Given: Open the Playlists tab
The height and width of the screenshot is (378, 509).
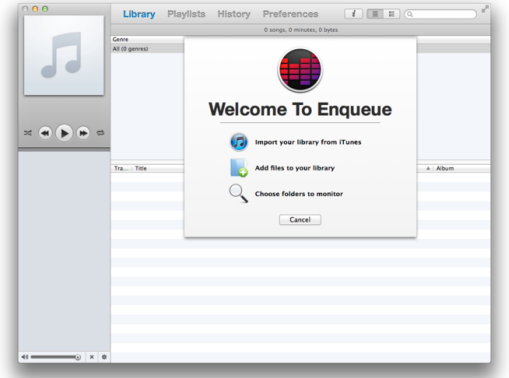Looking at the screenshot, I should click(x=186, y=14).
